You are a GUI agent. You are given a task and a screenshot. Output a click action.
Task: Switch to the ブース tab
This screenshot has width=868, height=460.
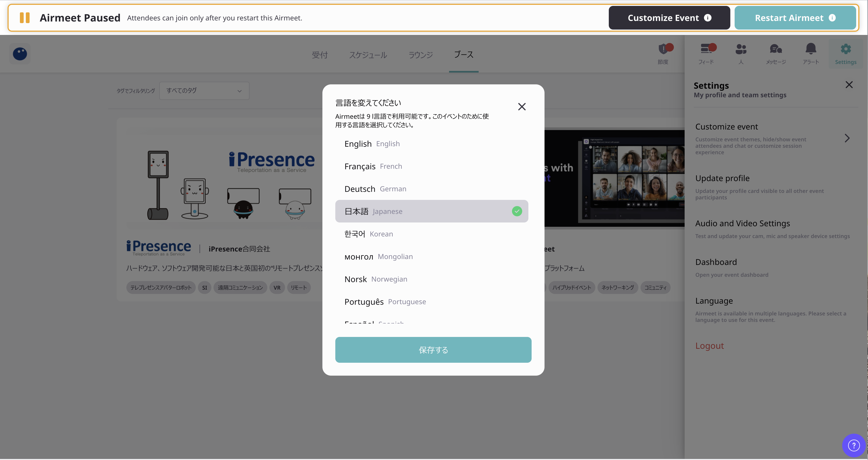tap(464, 55)
